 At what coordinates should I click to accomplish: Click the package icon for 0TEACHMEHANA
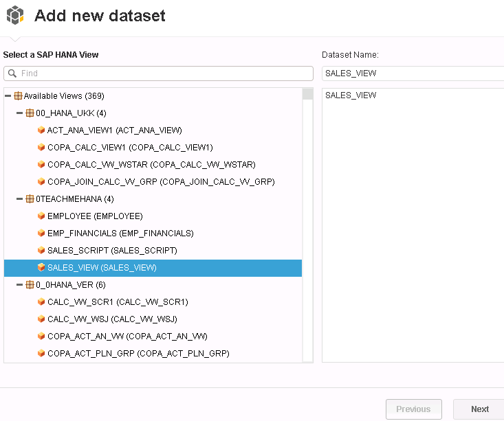(x=30, y=198)
